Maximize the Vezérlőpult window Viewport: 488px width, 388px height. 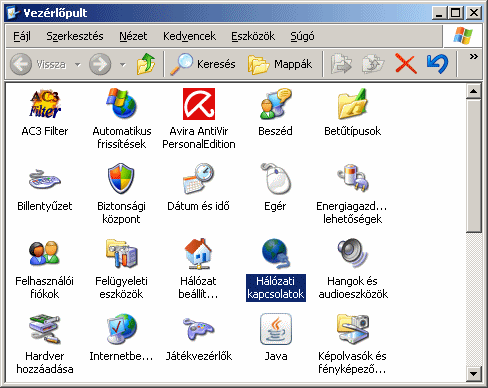tap(456, 13)
